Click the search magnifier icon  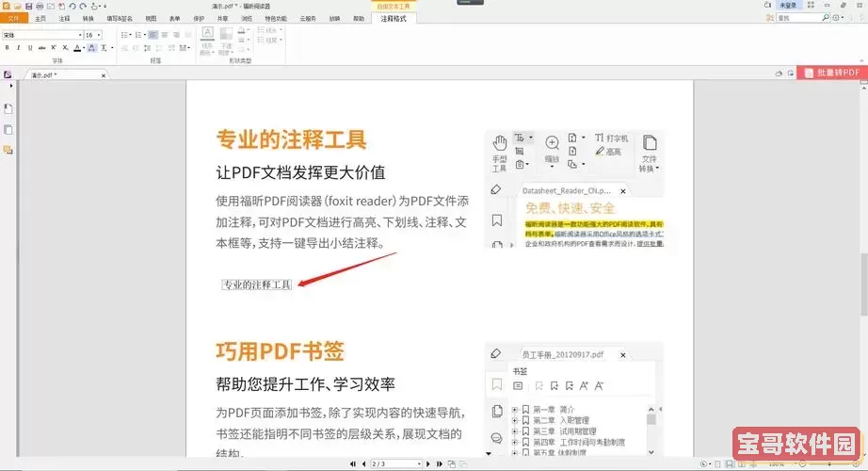(x=826, y=18)
